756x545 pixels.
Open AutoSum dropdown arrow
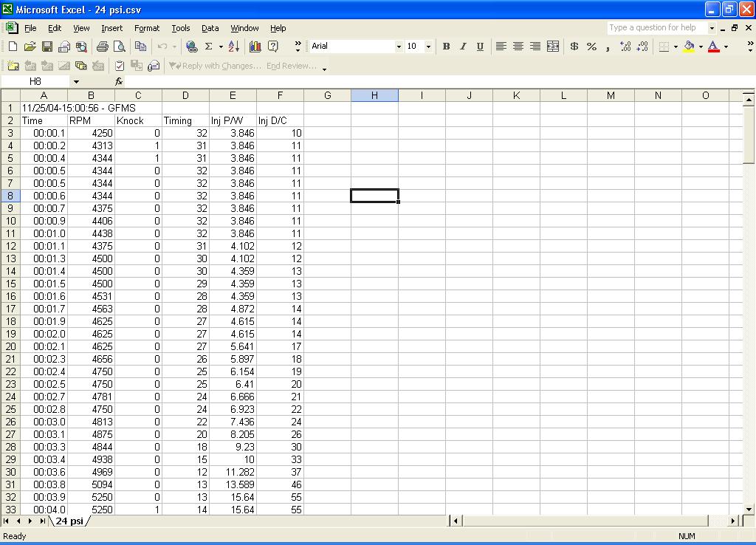(x=221, y=47)
